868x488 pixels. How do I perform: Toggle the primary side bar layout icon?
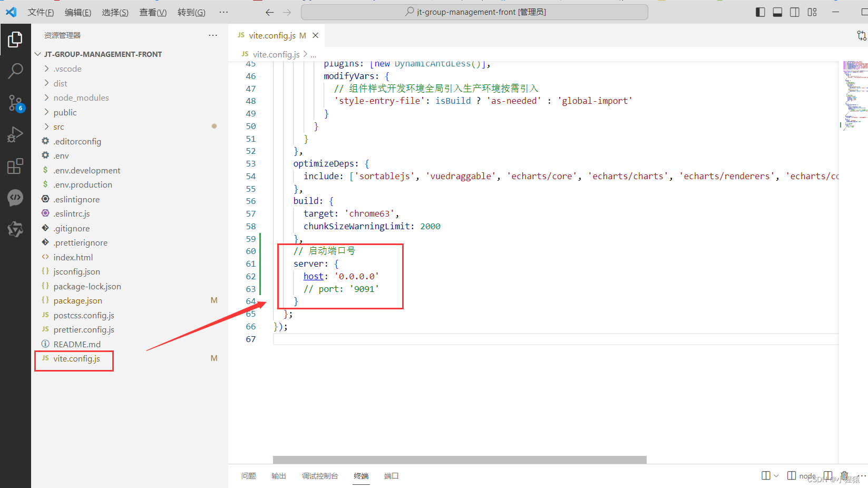[760, 12]
